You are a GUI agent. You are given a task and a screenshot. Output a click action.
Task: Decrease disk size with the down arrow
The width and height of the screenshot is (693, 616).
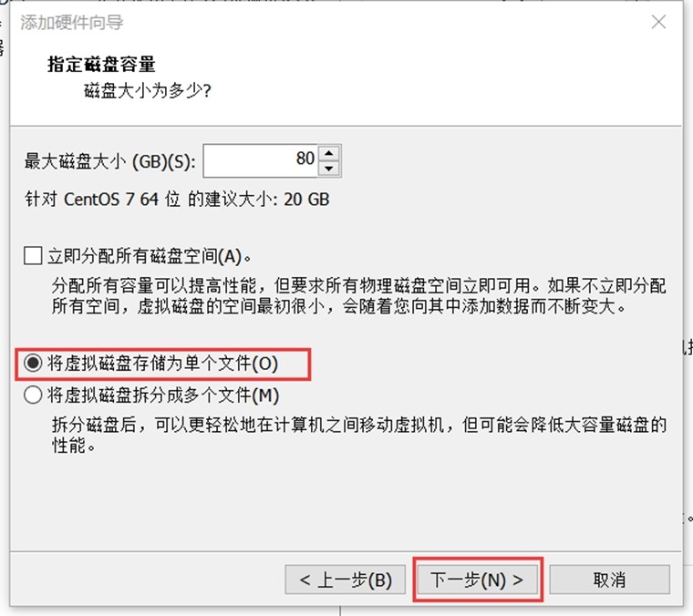coord(329,169)
